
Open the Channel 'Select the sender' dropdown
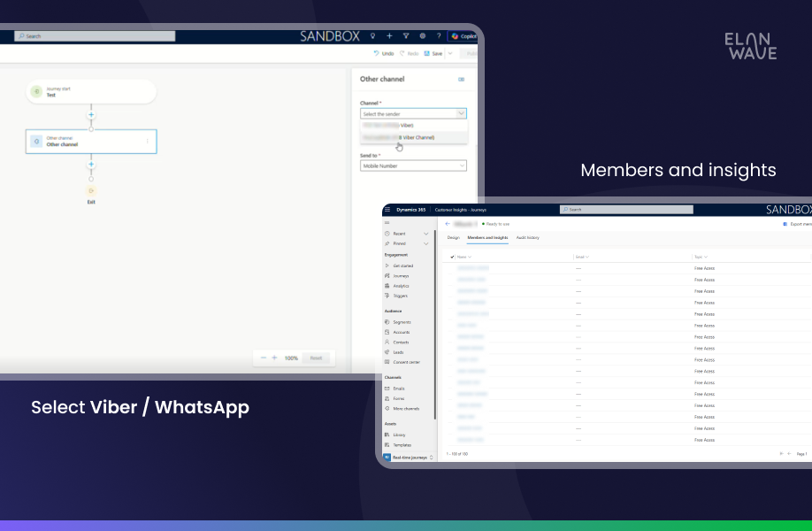click(413, 113)
